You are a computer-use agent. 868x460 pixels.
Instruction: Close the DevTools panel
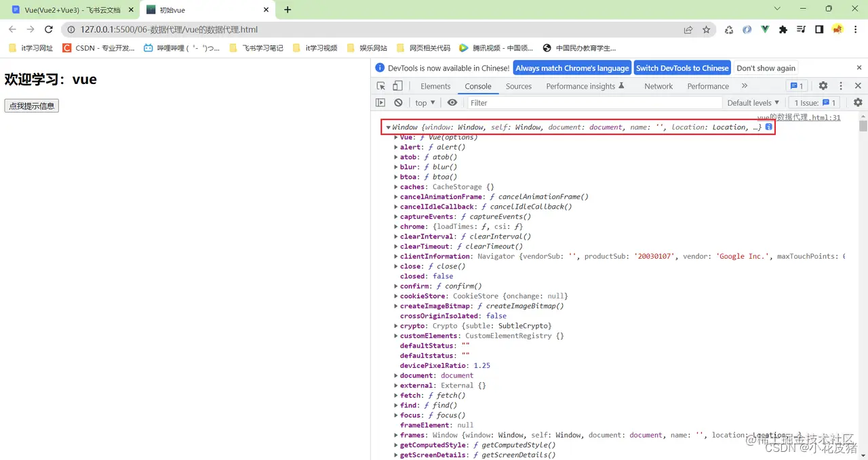pyautogui.click(x=858, y=86)
